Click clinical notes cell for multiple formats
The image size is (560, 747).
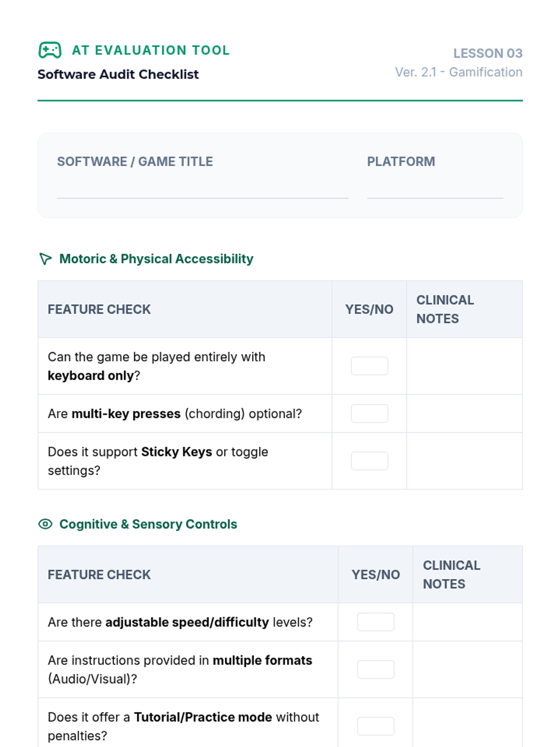tap(467, 669)
